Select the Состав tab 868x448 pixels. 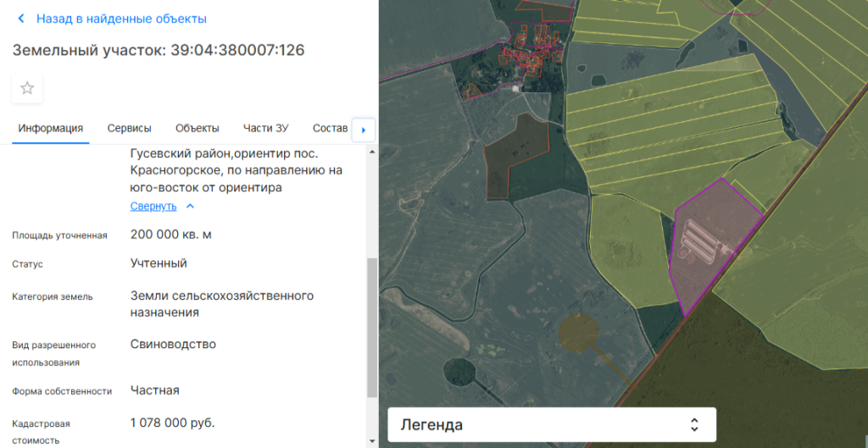coord(330,129)
